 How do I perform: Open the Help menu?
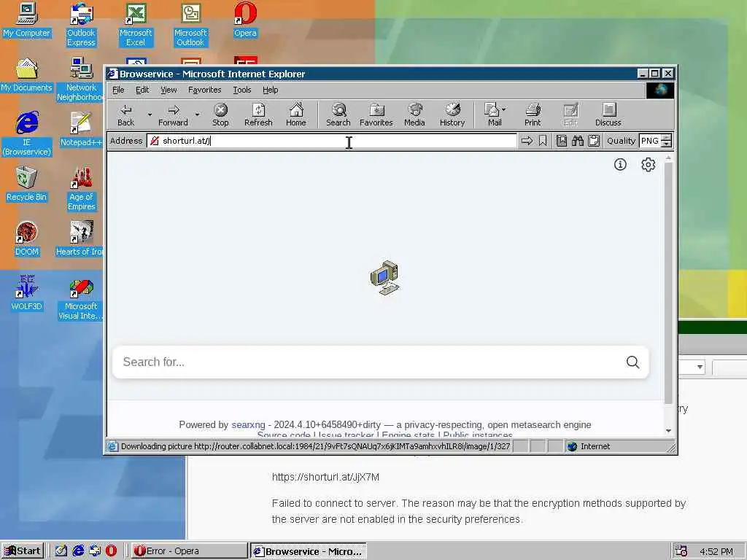coord(270,90)
